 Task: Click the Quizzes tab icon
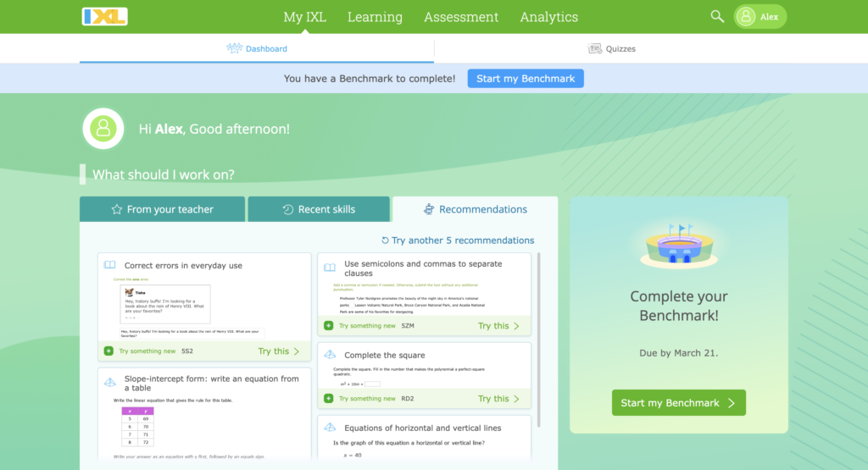(x=594, y=48)
